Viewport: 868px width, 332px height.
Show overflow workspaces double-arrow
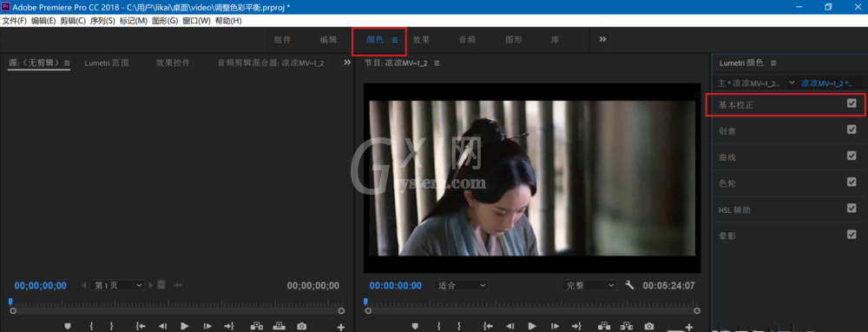coord(603,39)
